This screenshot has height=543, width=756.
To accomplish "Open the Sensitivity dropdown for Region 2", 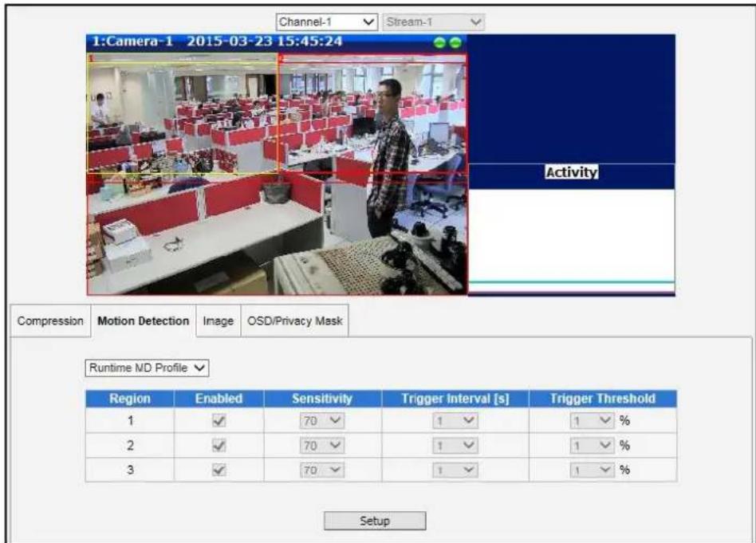I will point(322,446).
